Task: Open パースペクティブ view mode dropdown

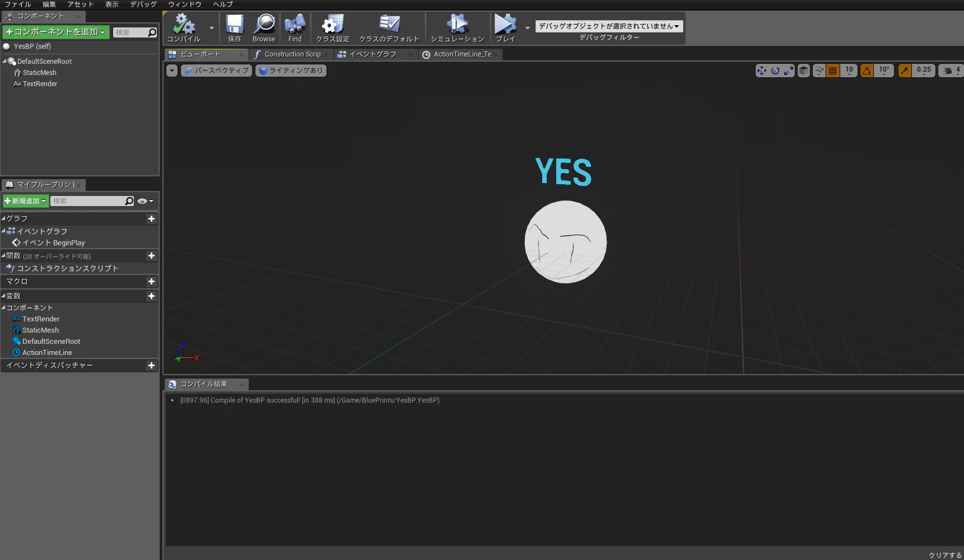Action: [x=216, y=71]
